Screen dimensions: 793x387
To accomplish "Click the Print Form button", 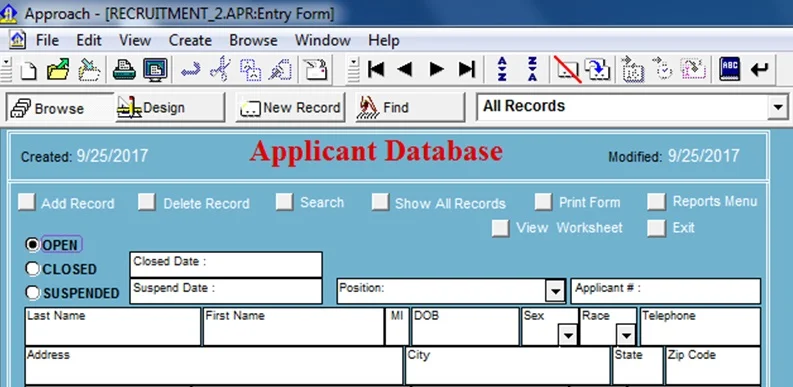I will pos(543,202).
